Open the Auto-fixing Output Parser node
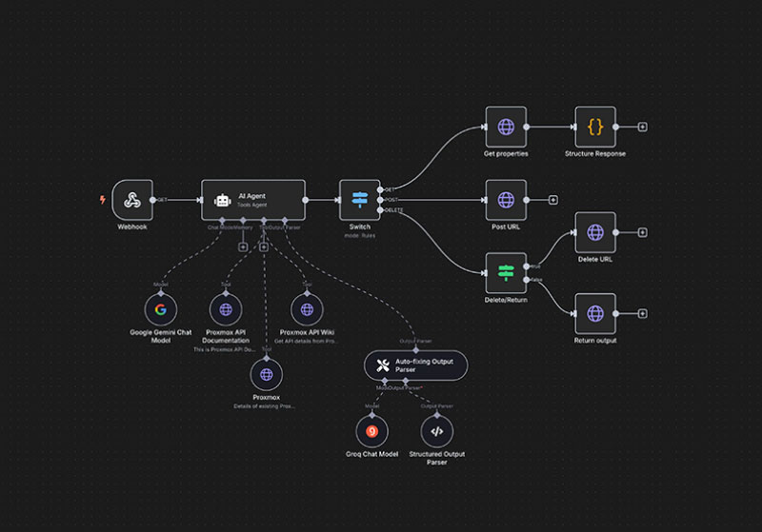 click(415, 365)
